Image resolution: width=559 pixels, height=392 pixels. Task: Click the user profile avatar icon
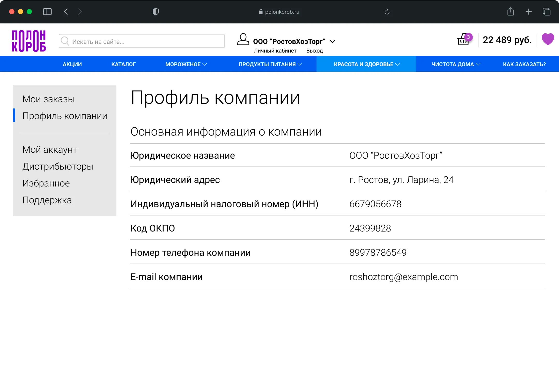click(x=243, y=40)
